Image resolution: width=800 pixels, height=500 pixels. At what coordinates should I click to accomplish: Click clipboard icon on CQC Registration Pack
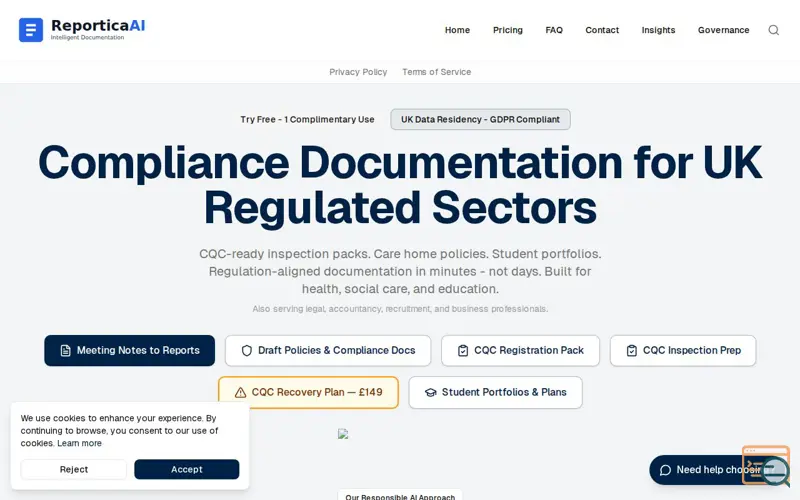tap(463, 351)
